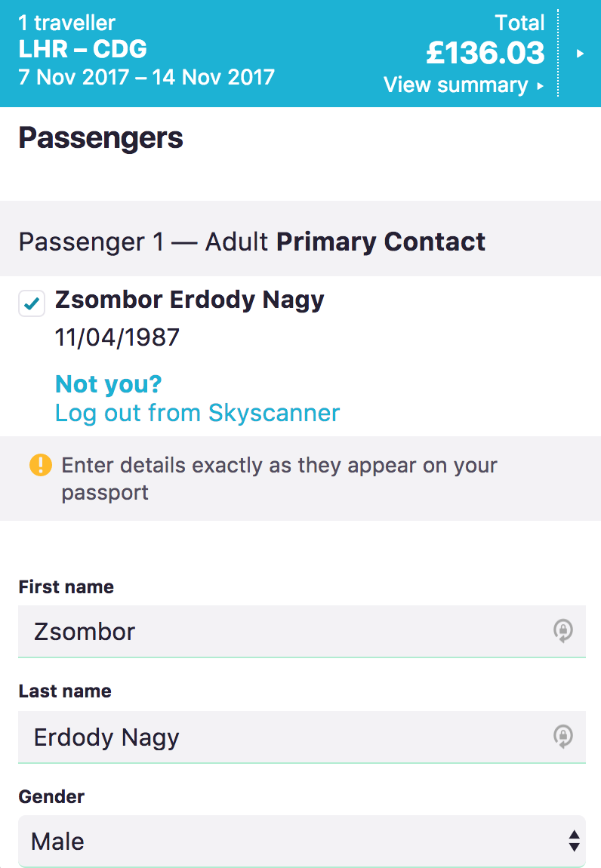Image resolution: width=601 pixels, height=868 pixels.
Task: Click the orange warning exclamation icon
Action: pyautogui.click(x=40, y=465)
